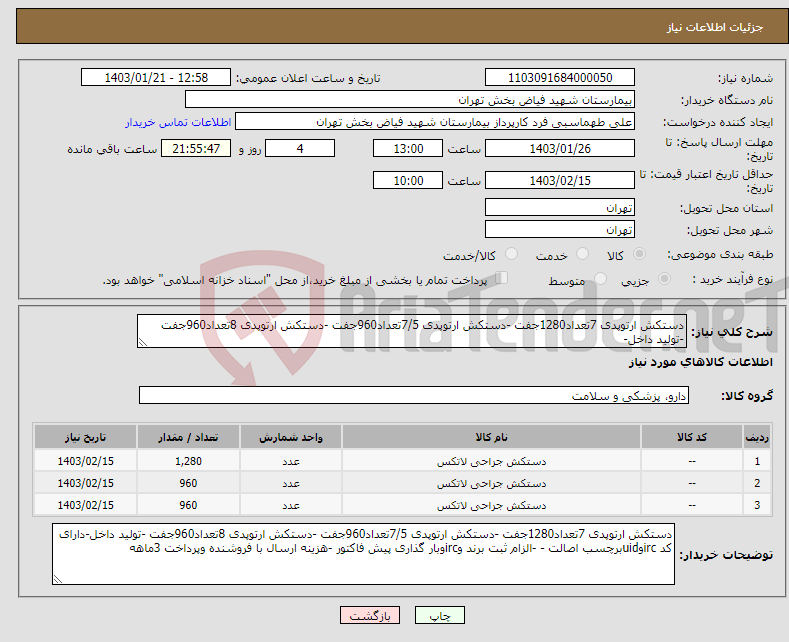Click row 1 need date 1403/02/15
Screen dimensions: 789x642
point(86,461)
